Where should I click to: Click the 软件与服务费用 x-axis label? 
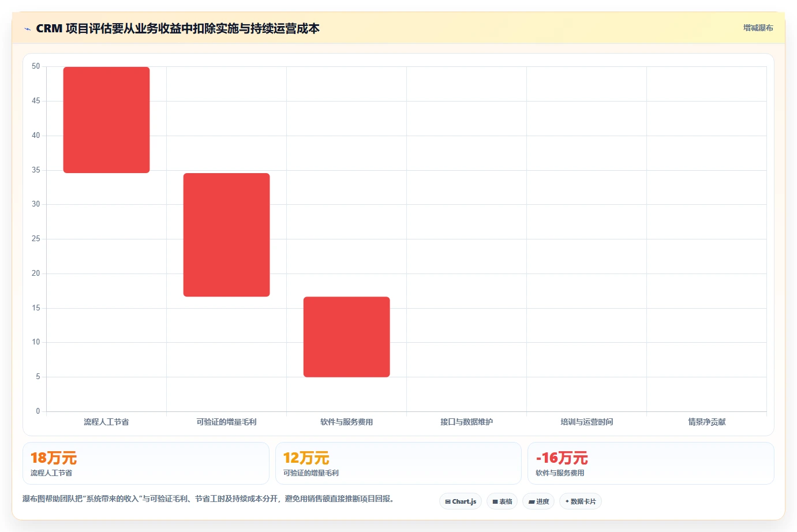click(x=346, y=422)
